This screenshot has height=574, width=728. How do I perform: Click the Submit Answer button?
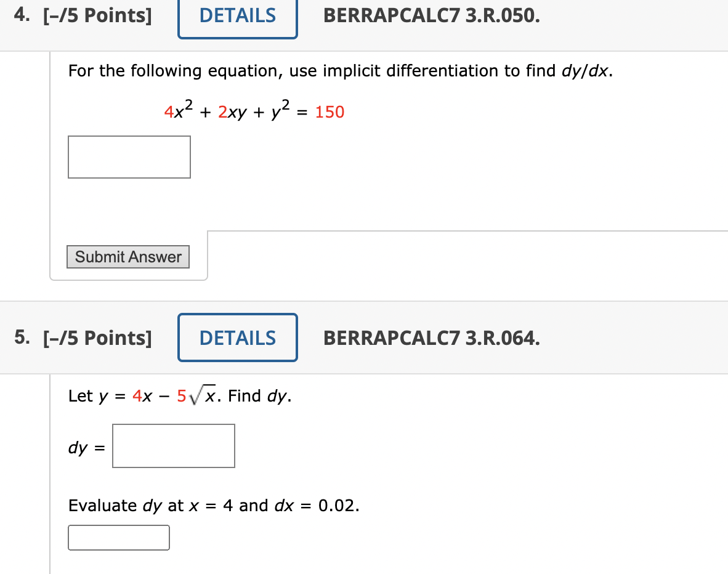point(127,257)
